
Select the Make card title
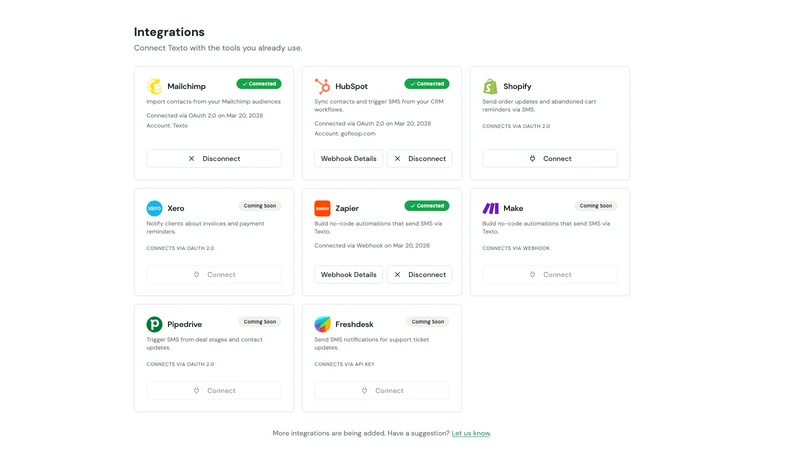tap(513, 208)
